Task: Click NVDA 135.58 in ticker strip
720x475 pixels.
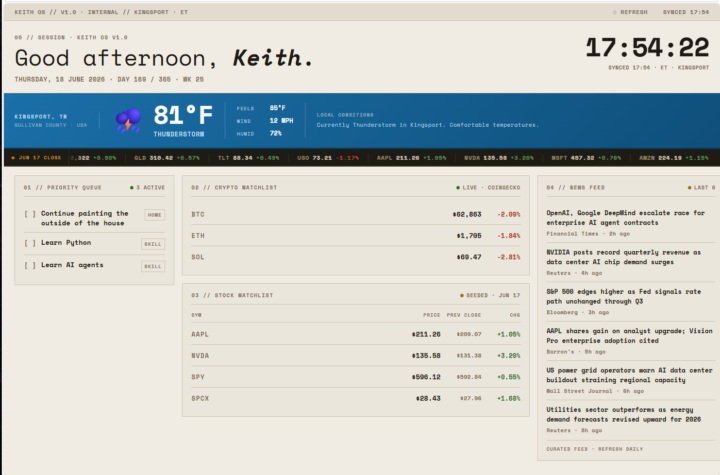Action: point(485,158)
